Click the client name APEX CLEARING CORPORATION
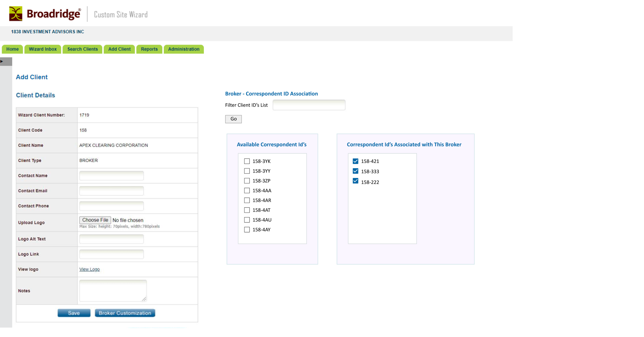The image size is (644, 337). pyautogui.click(x=114, y=145)
